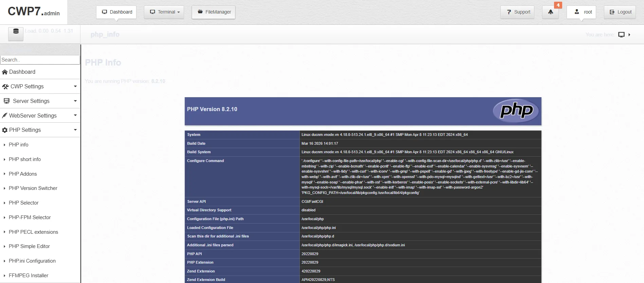Open the Terminal dropdown
This screenshot has height=283, width=644.
pyautogui.click(x=164, y=12)
